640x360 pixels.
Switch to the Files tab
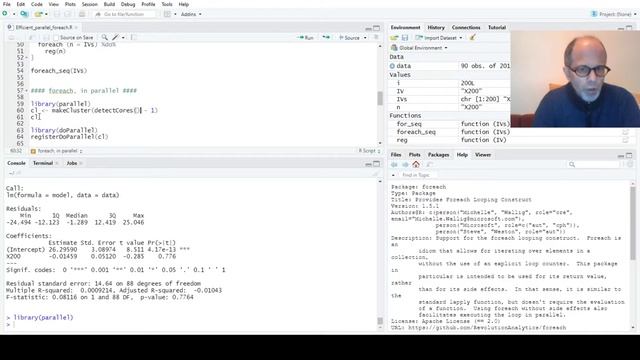click(396, 155)
